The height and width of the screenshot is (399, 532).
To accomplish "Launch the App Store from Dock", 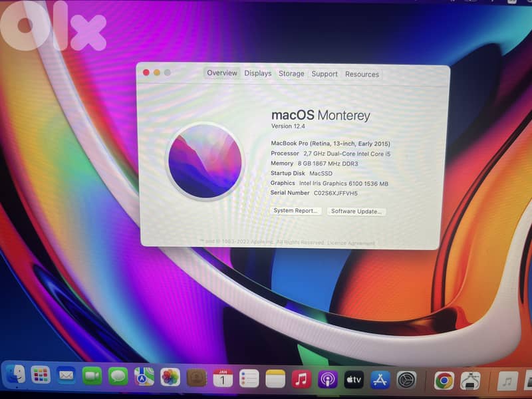I will [380, 380].
